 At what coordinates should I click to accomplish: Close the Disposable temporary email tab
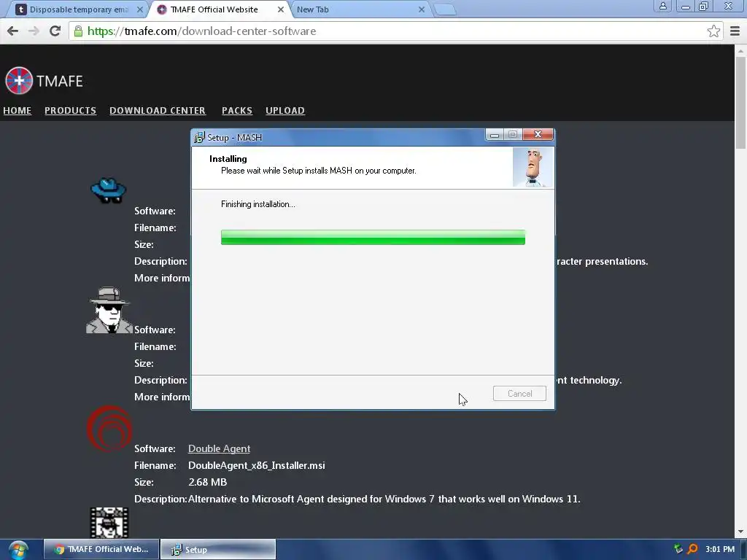(139, 9)
